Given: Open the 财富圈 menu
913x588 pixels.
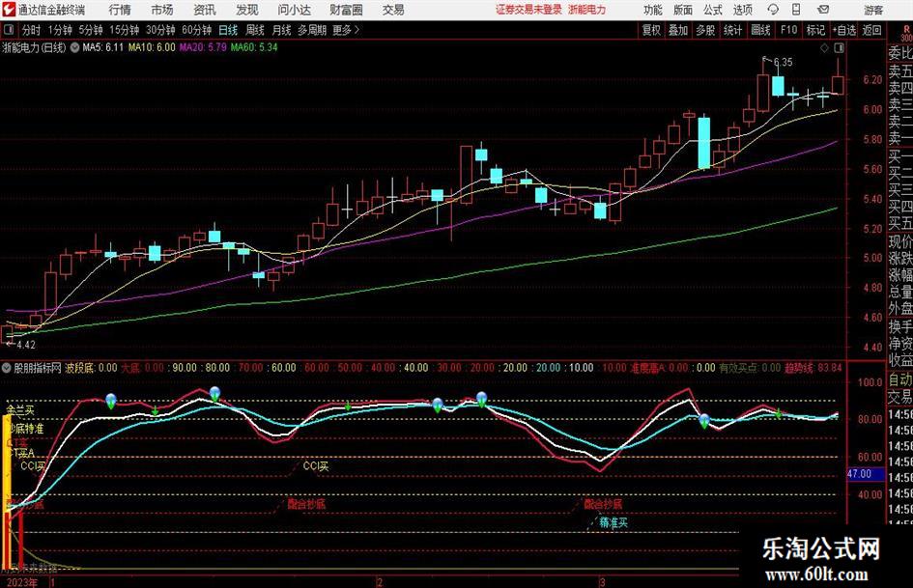Looking at the screenshot, I should (346, 10).
